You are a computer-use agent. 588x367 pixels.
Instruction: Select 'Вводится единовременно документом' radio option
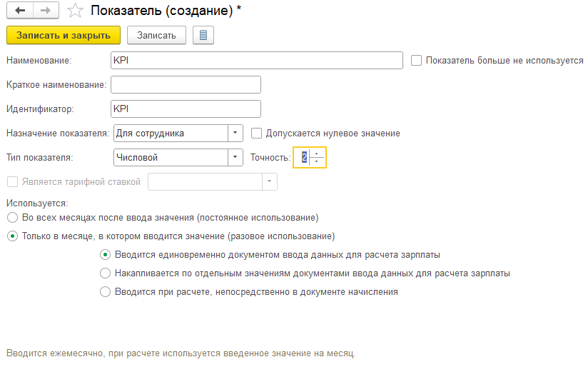(106, 254)
